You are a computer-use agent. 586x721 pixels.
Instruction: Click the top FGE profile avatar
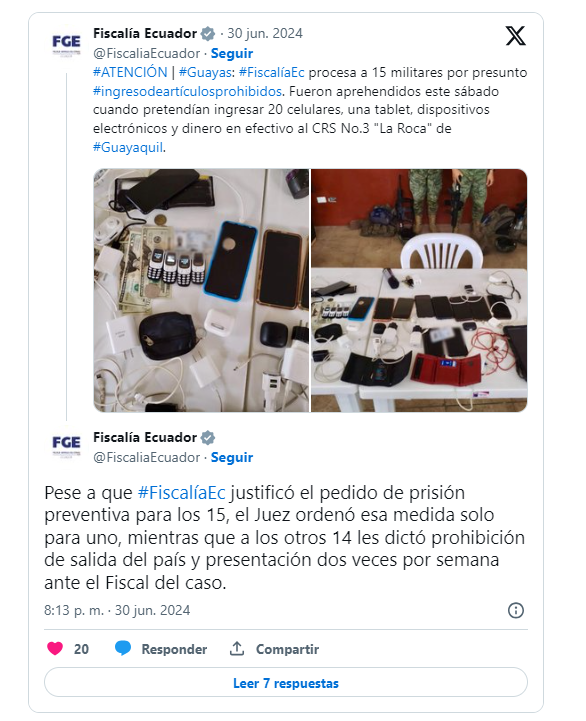(66, 44)
